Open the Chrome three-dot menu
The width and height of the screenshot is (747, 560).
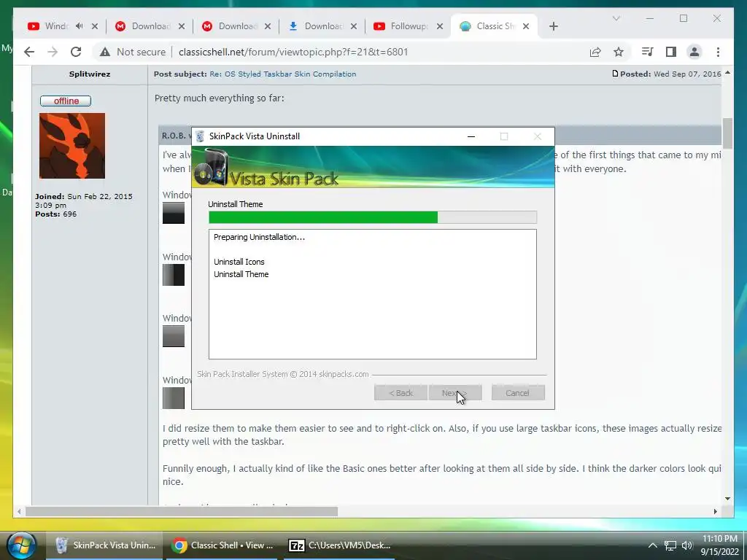point(718,52)
